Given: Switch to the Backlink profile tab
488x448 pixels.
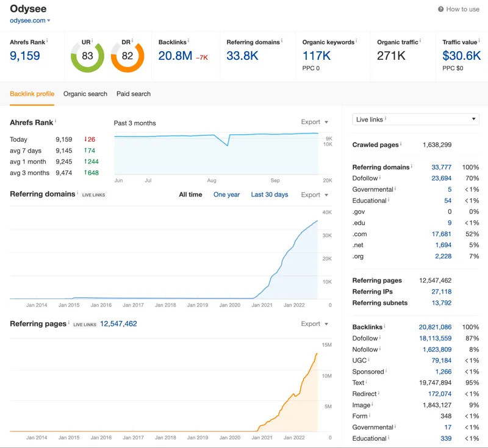Looking at the screenshot, I should point(32,94).
